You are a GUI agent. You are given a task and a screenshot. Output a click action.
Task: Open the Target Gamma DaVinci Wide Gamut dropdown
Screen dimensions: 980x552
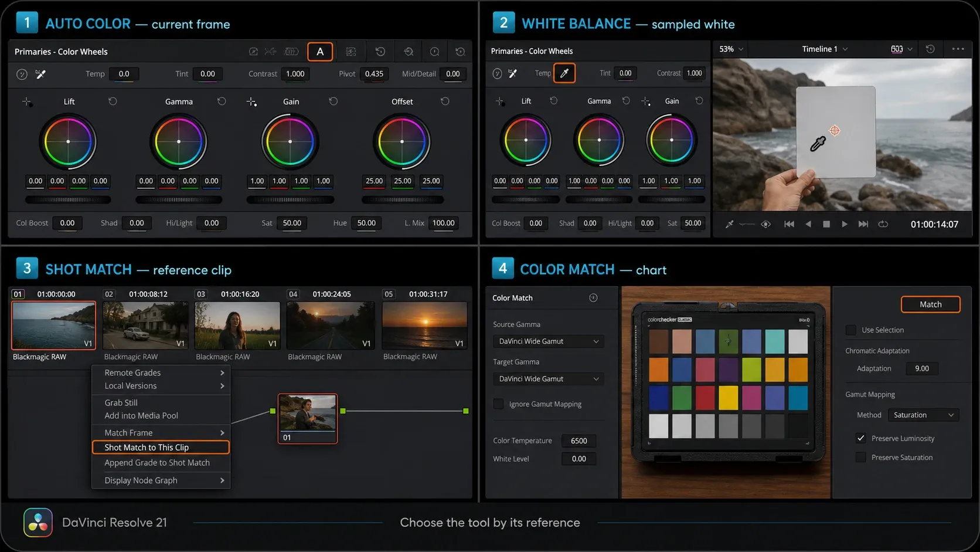coord(549,379)
